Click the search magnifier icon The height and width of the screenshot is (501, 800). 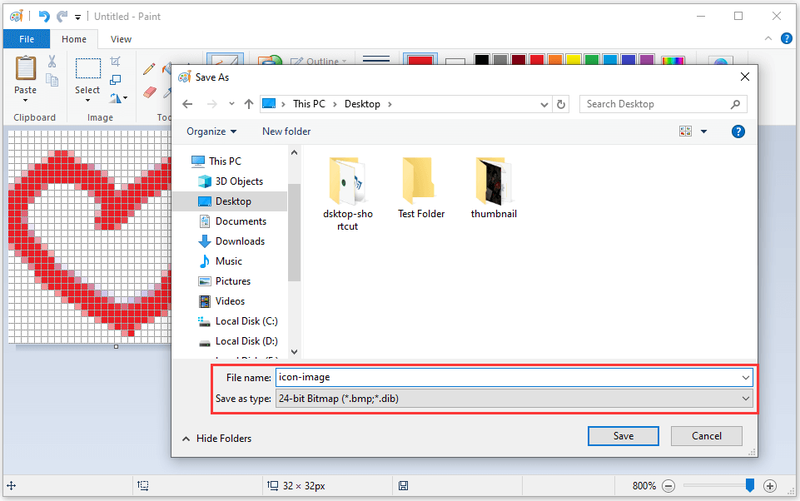pos(735,104)
